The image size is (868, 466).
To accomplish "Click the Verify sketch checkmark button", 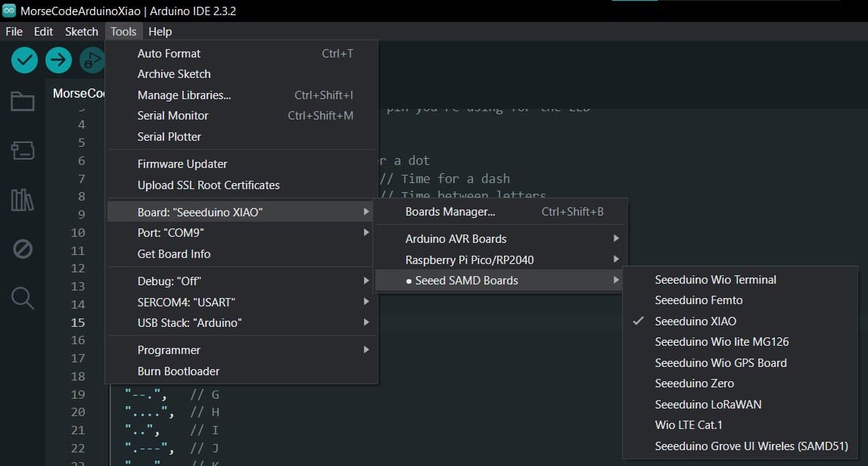I will coord(24,60).
